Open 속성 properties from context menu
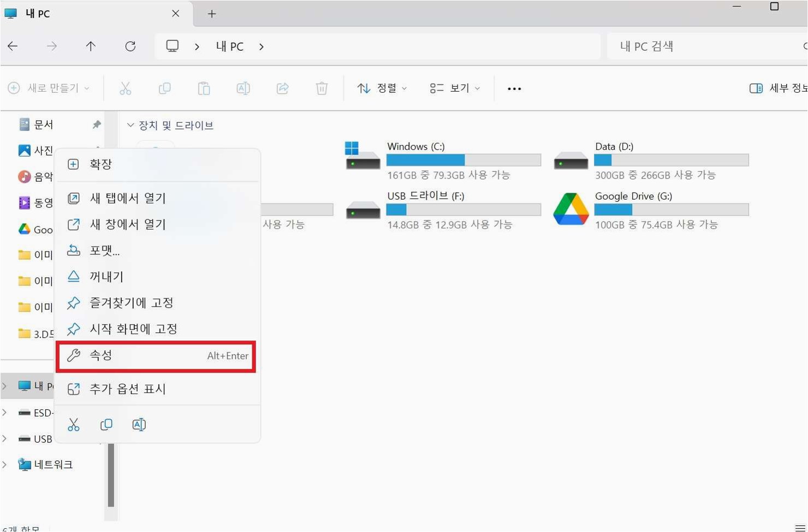808x532 pixels. [156, 356]
